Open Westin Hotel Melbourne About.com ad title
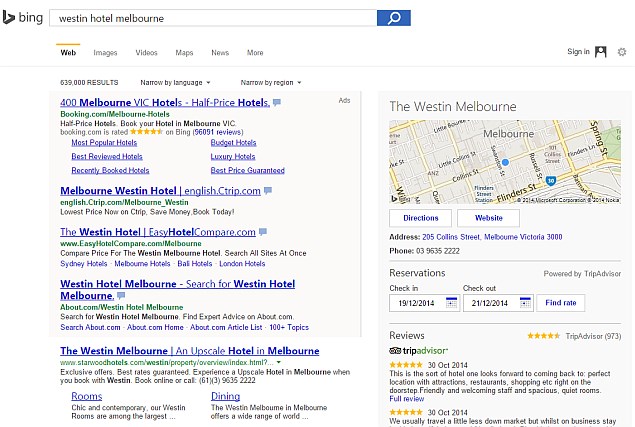The image size is (635, 427). click(x=177, y=290)
